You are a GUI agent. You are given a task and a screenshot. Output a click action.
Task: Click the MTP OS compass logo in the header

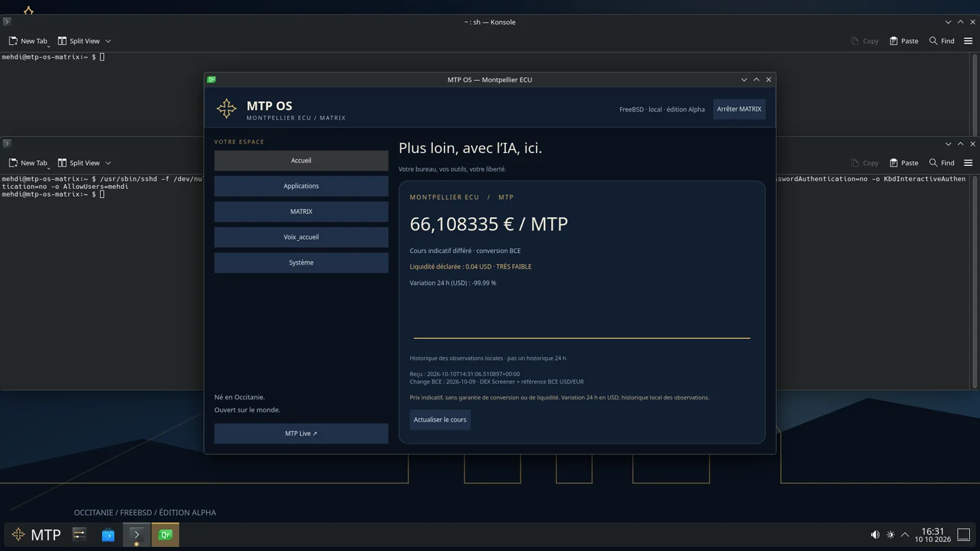pyautogui.click(x=227, y=108)
